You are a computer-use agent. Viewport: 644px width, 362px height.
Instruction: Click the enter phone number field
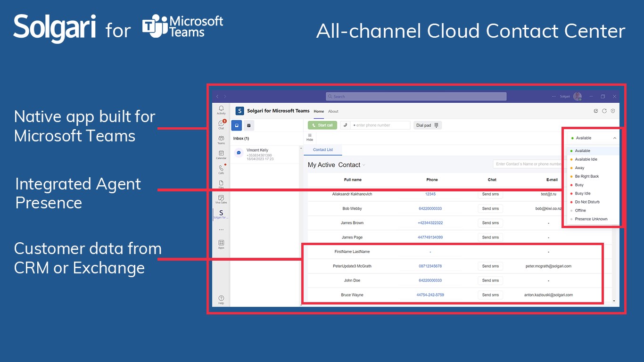pos(380,125)
